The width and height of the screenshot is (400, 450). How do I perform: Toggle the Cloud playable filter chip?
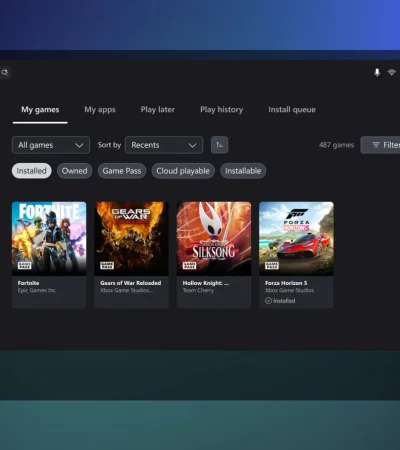[183, 171]
